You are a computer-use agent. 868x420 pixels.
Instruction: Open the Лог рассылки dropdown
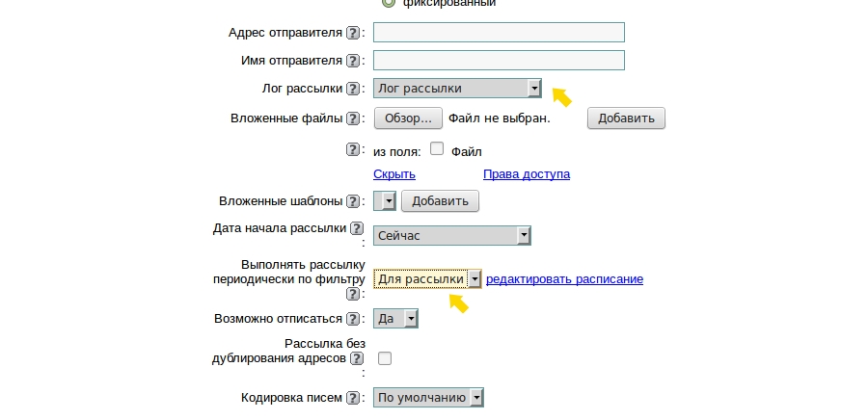point(457,89)
